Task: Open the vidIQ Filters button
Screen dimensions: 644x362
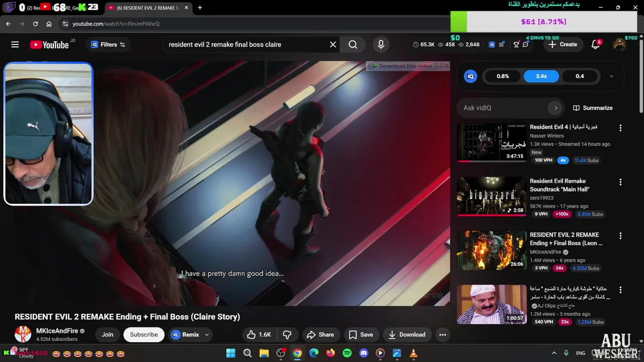Action: click(108, 45)
